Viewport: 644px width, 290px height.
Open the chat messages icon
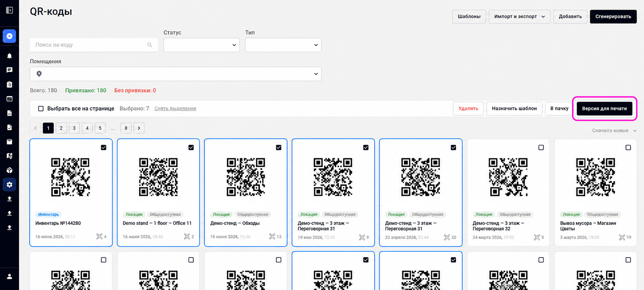pyautogui.click(x=9, y=70)
